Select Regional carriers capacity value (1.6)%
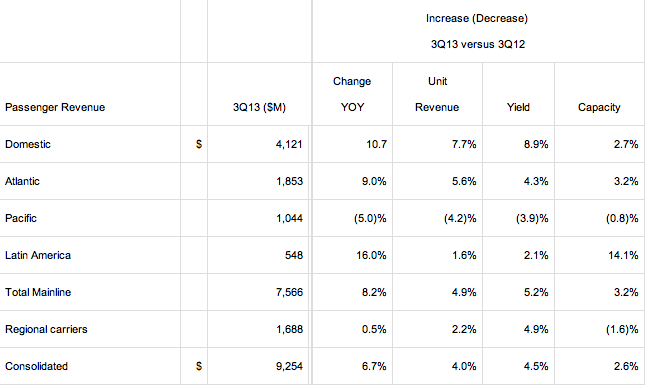Viewport: 648px width, 388px height. pos(622,329)
